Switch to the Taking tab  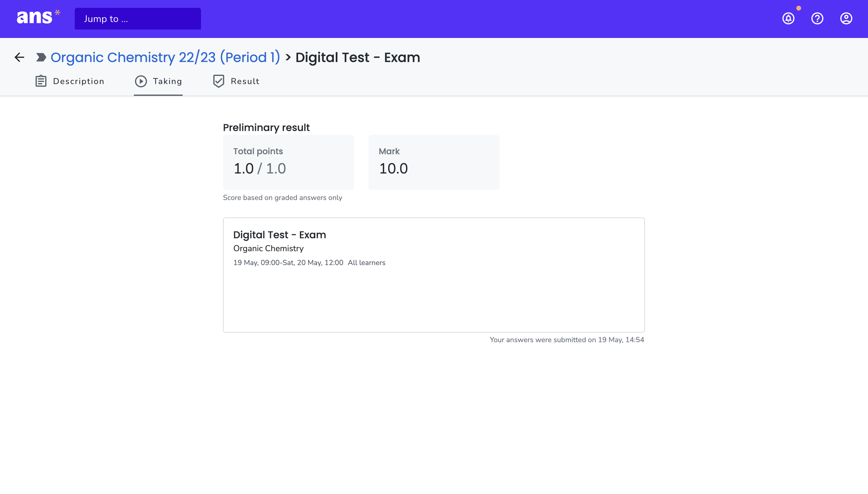158,81
